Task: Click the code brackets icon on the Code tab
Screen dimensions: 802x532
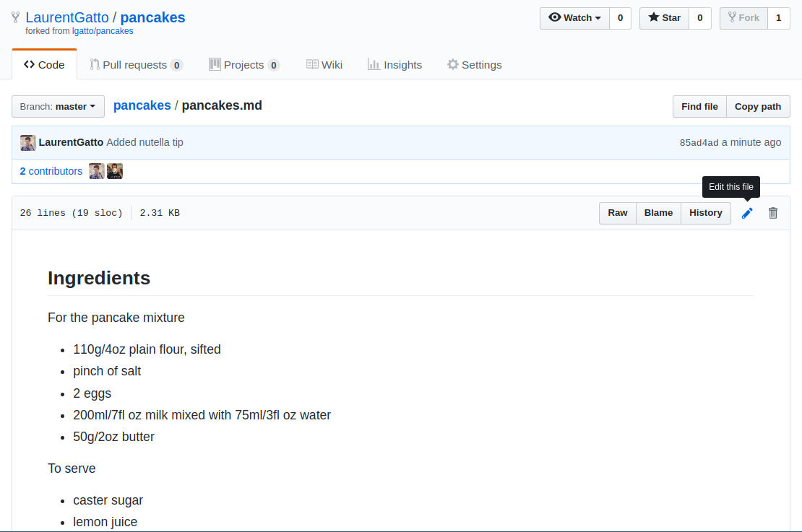Action: [29, 64]
